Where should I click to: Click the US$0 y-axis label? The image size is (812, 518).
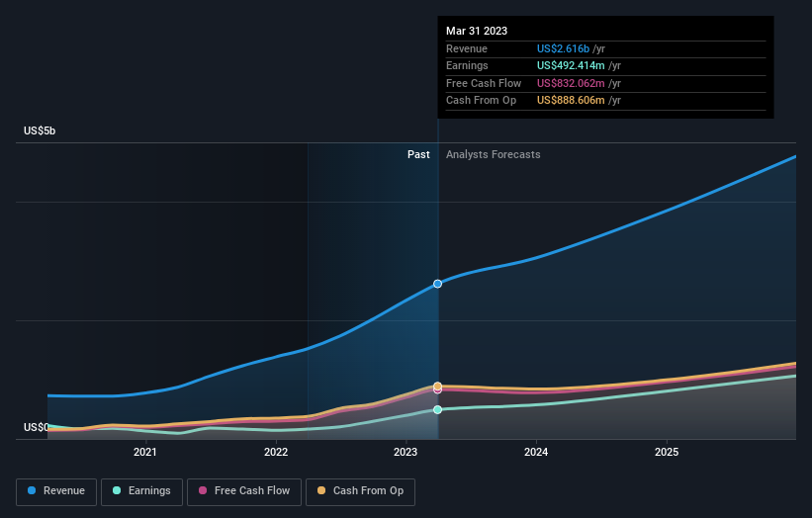(36, 427)
